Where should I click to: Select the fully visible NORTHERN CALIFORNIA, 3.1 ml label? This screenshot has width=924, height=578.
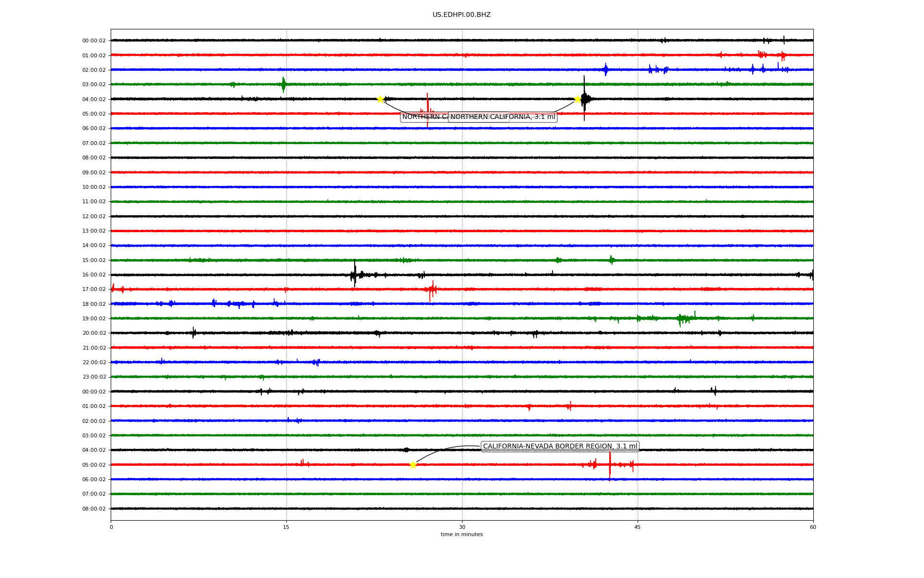point(502,117)
